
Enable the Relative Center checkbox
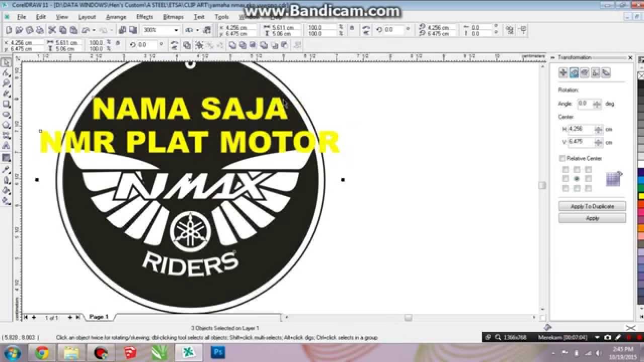(562, 158)
